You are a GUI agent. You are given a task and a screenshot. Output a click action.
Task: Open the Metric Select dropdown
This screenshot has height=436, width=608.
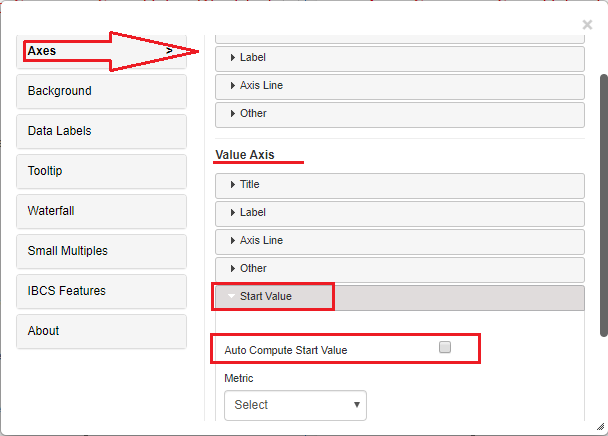[295, 405]
